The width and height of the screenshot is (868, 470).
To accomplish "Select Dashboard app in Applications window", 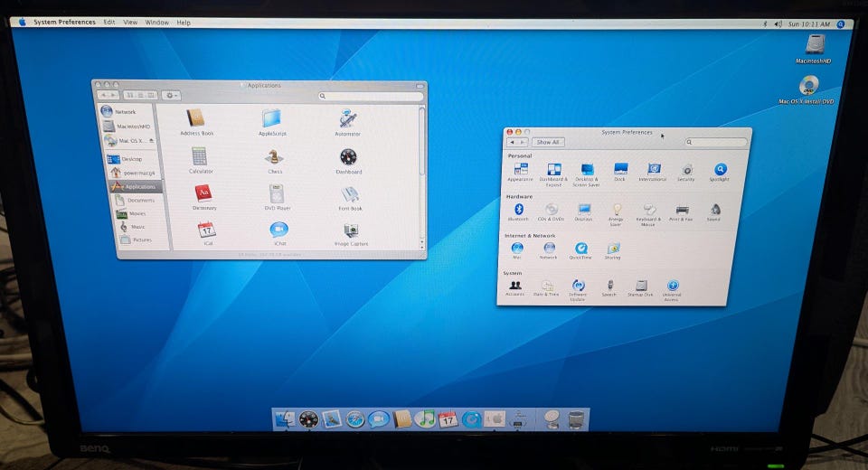I will (349, 161).
